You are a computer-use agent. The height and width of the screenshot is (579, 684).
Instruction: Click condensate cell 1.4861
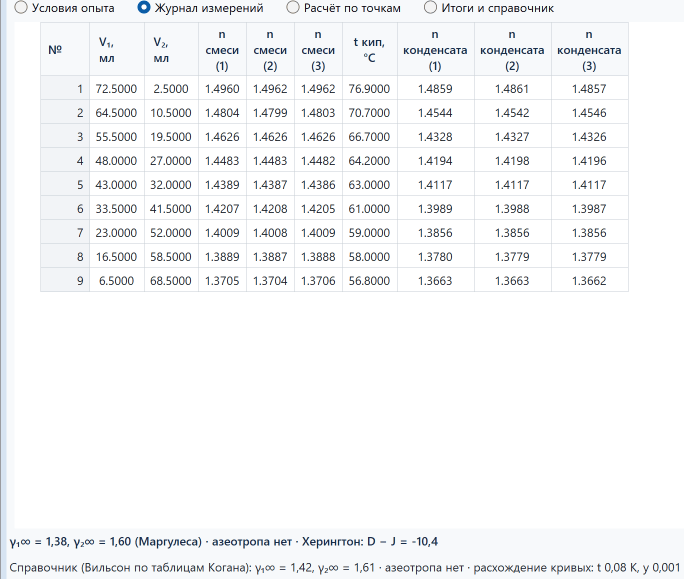pos(513,89)
